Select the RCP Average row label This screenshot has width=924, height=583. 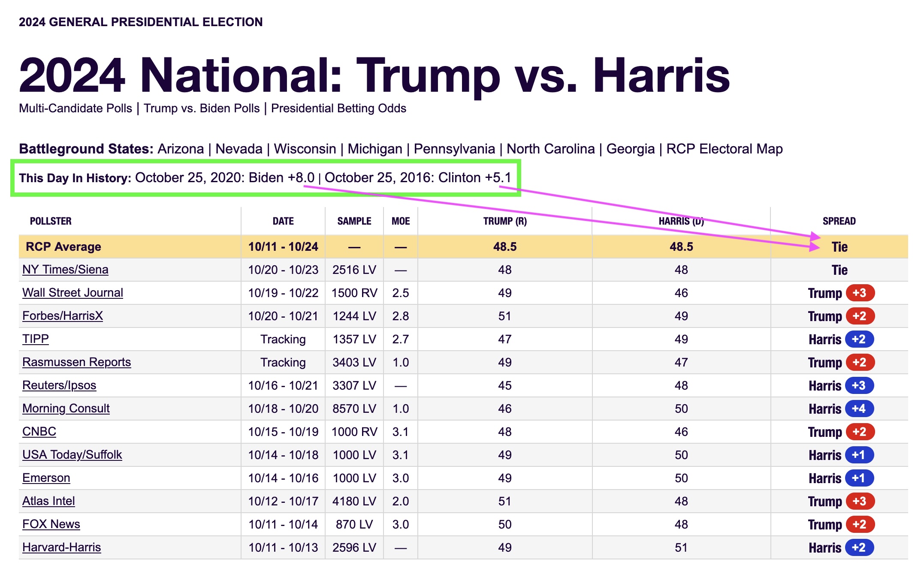(63, 246)
